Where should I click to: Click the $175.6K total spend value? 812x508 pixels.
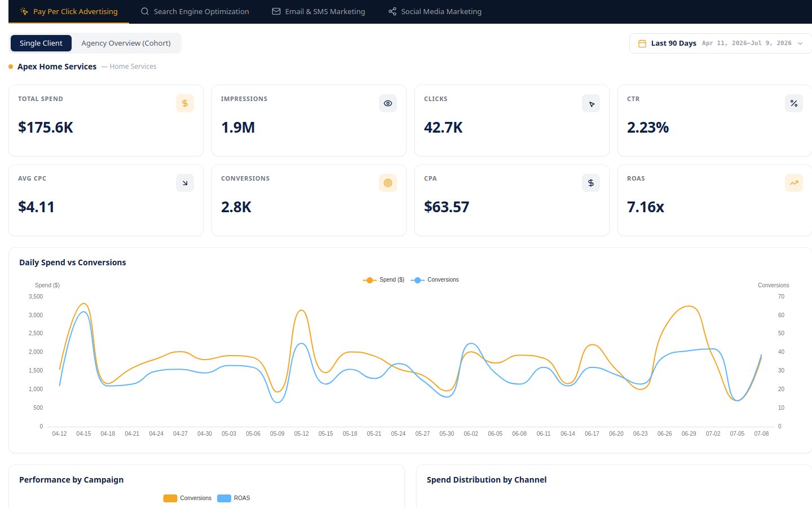tap(46, 128)
